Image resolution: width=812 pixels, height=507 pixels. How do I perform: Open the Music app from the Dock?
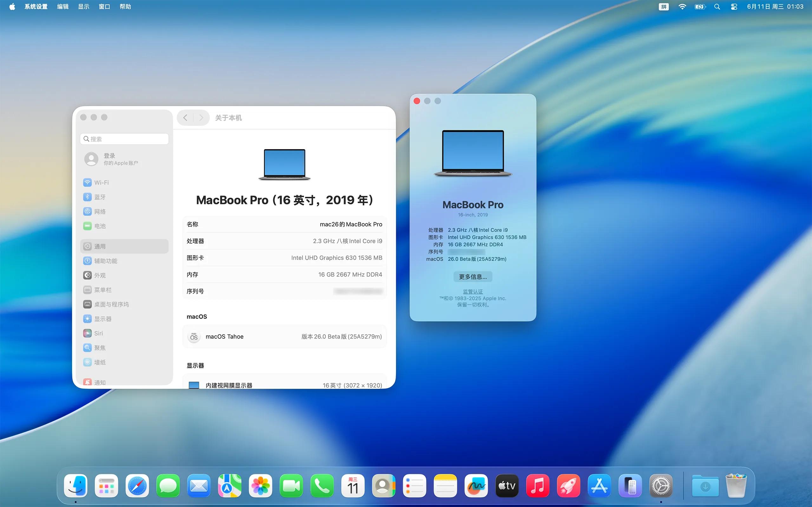[538, 485]
